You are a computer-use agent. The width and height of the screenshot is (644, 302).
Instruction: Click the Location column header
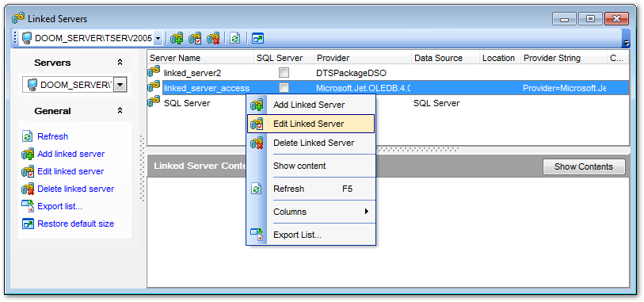pyautogui.click(x=500, y=58)
